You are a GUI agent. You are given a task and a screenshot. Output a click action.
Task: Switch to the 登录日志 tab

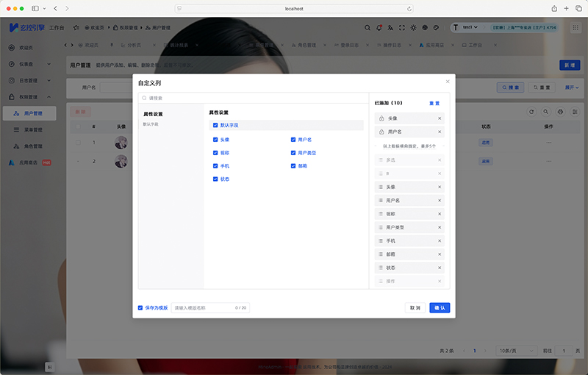pyautogui.click(x=350, y=45)
